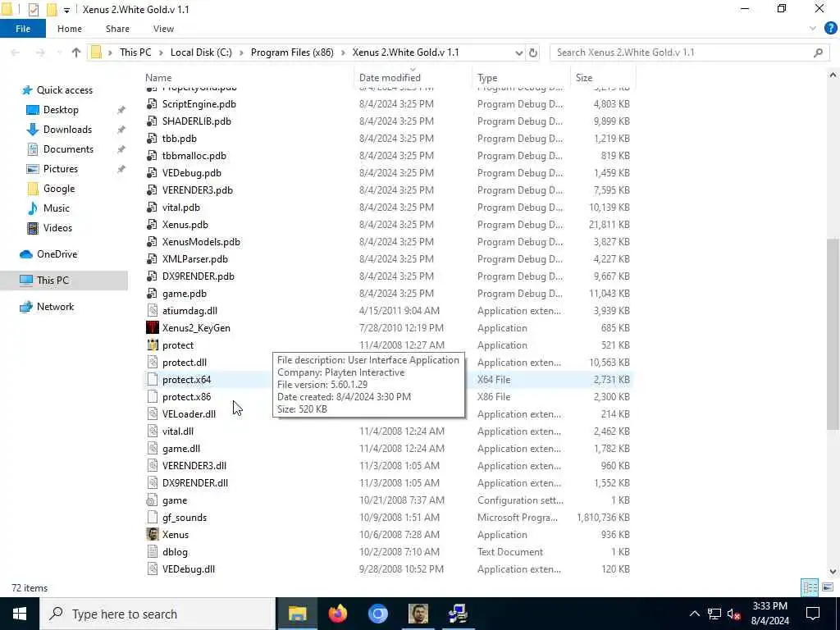840x630 pixels.
Task: Select the protect.x64 file icon
Action: pyautogui.click(x=153, y=379)
